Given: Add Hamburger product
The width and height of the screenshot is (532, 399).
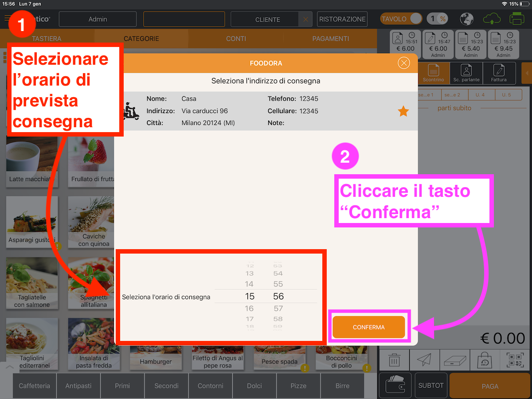Looking at the screenshot, I should click(156, 357).
